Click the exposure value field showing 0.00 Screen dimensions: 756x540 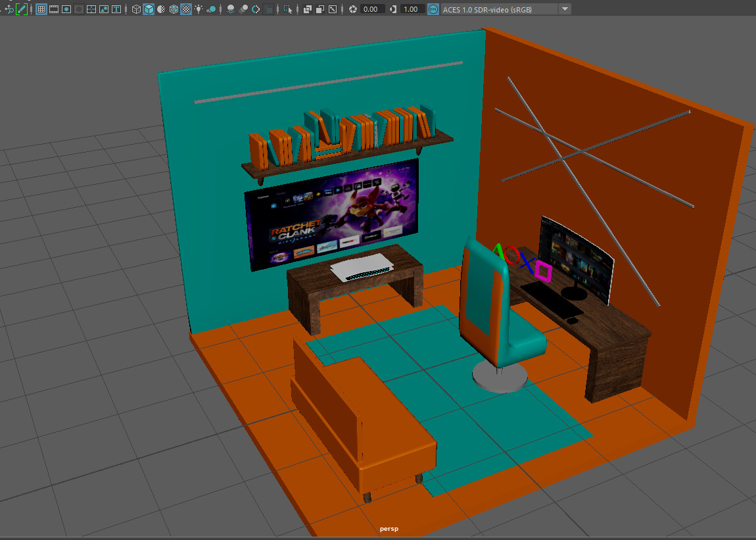point(371,9)
